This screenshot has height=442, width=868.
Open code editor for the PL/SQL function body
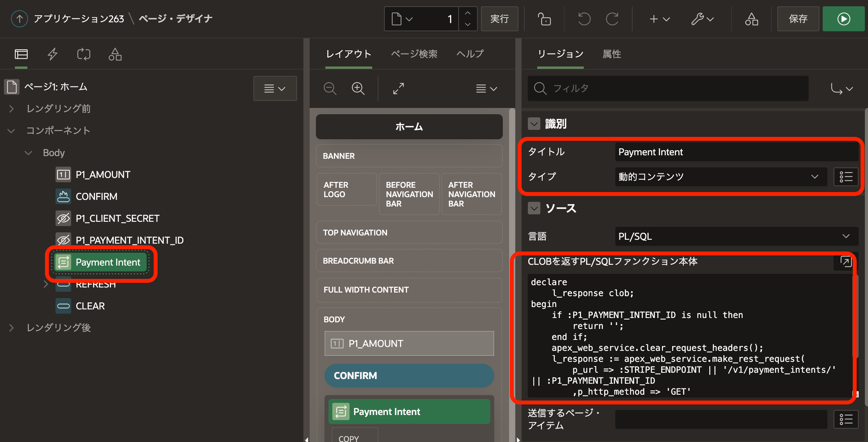click(846, 261)
